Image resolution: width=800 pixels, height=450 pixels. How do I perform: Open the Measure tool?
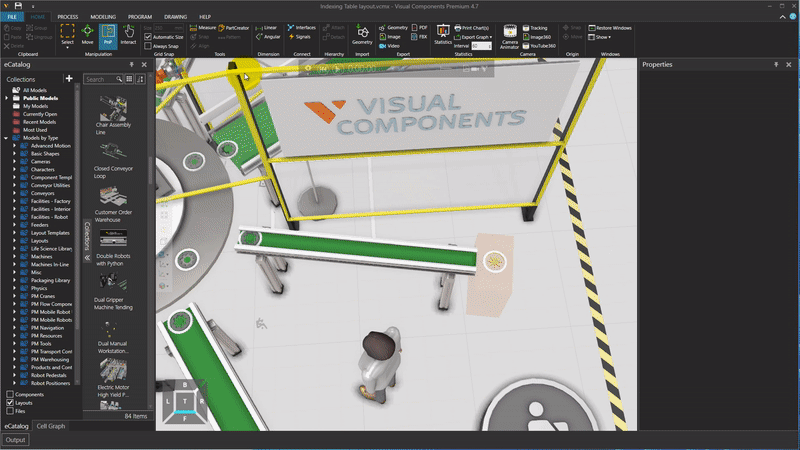203,28
